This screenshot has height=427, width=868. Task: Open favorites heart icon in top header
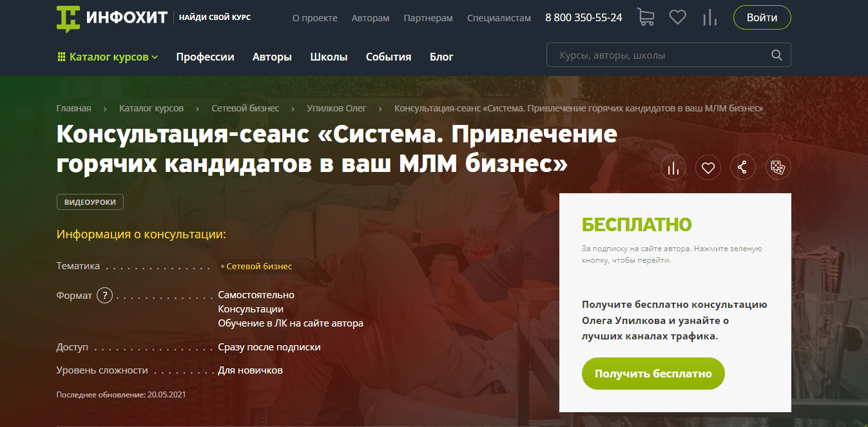coord(677,17)
